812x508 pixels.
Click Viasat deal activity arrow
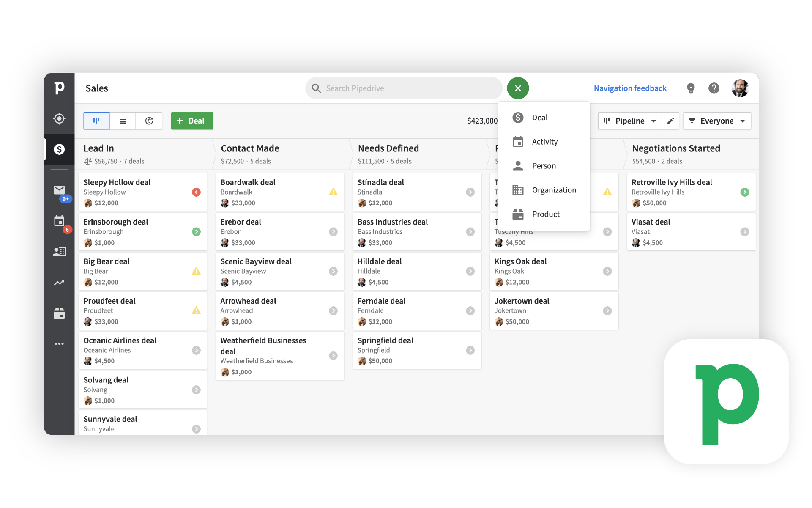click(744, 232)
